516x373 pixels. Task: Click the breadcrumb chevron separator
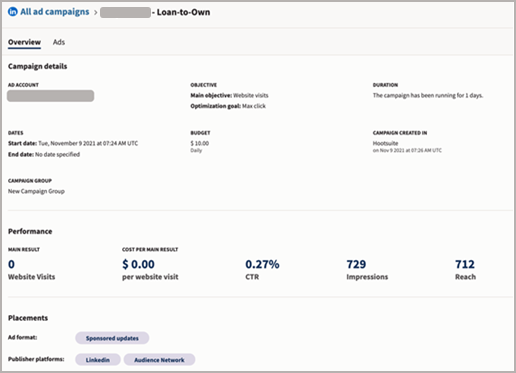[x=95, y=13]
